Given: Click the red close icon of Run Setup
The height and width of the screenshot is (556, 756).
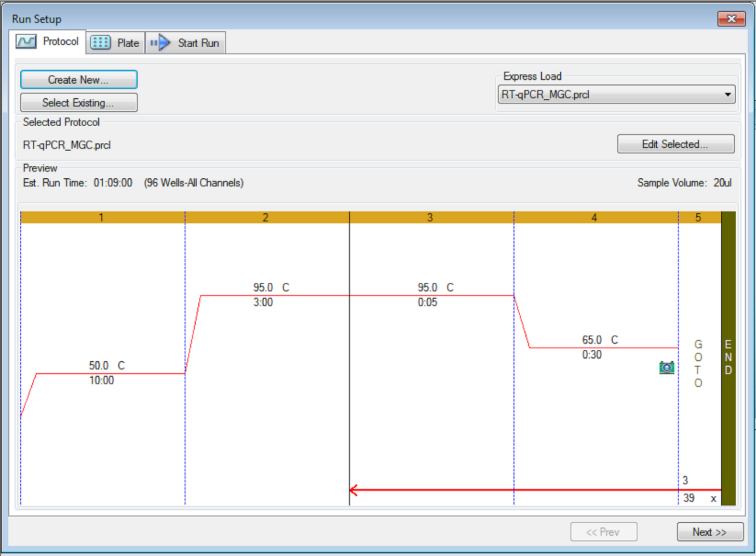Looking at the screenshot, I should 731,19.
